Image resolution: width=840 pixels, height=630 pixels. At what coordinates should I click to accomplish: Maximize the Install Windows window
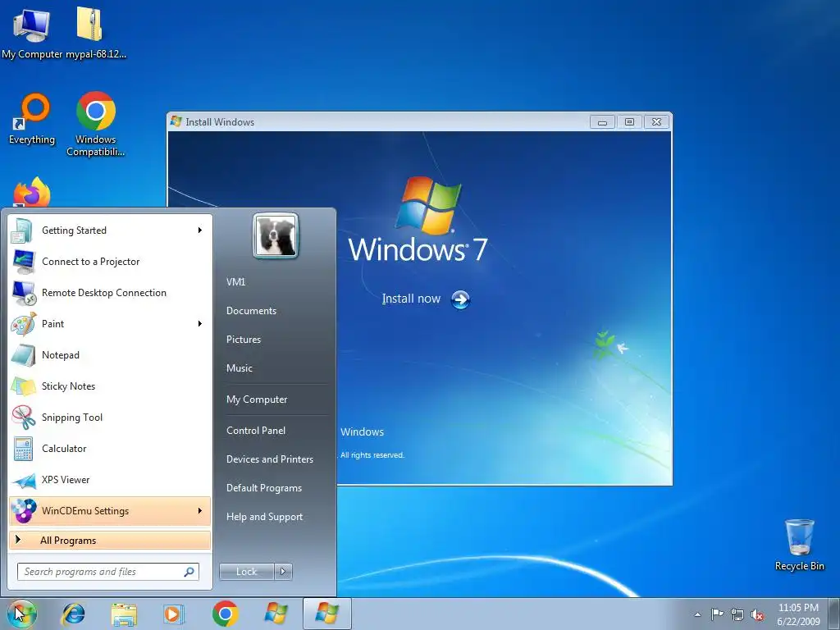coord(629,122)
